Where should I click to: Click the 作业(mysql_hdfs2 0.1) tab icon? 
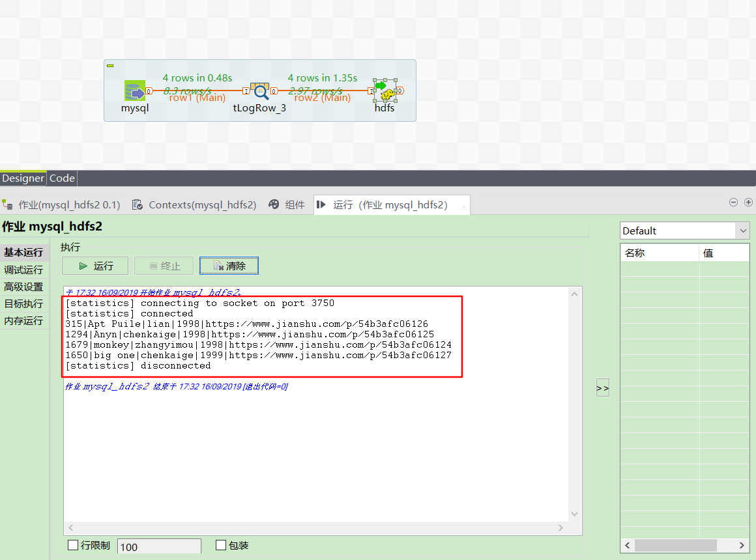tap(8, 204)
